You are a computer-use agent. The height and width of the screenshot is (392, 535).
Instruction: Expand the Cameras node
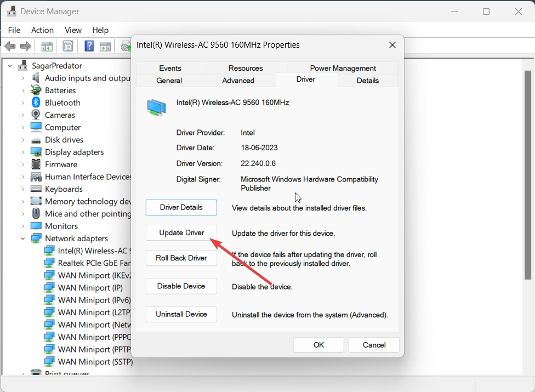[x=23, y=115]
